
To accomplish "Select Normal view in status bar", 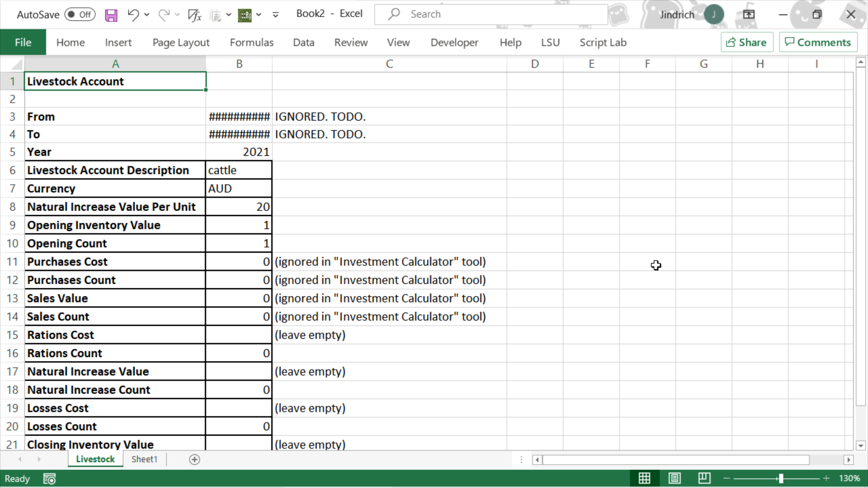I will point(644,478).
